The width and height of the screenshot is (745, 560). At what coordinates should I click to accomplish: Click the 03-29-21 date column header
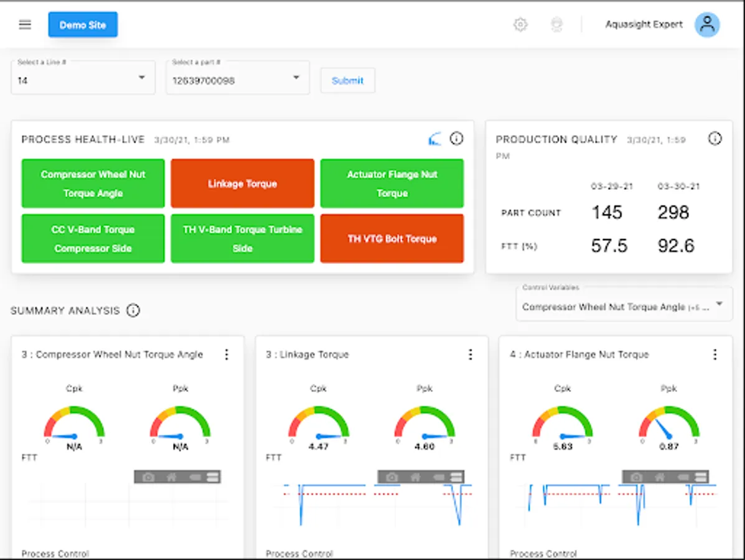click(x=612, y=186)
